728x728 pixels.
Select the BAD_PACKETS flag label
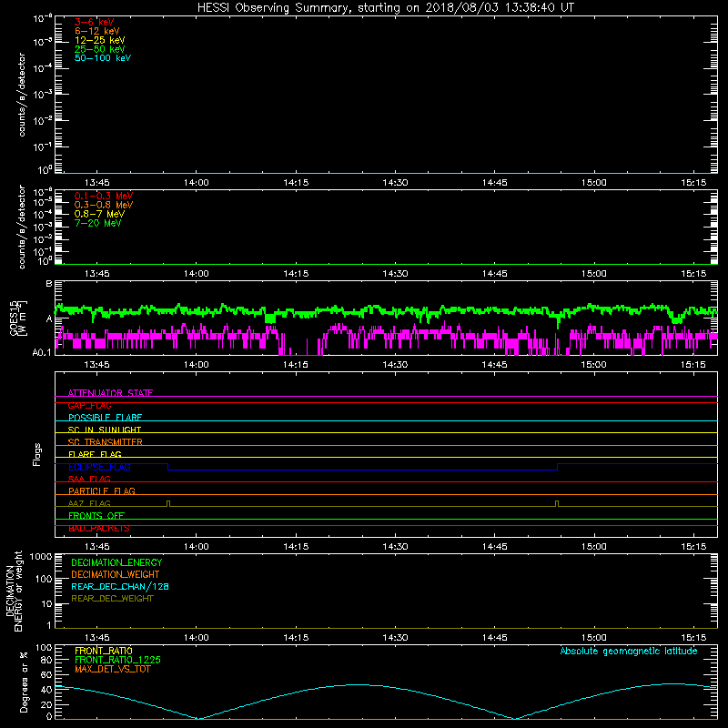(x=99, y=528)
